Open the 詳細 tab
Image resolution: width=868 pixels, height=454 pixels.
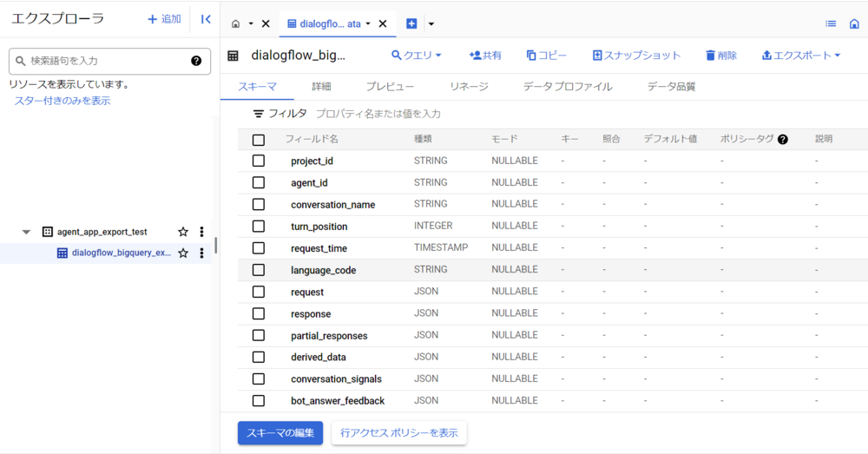point(321,87)
